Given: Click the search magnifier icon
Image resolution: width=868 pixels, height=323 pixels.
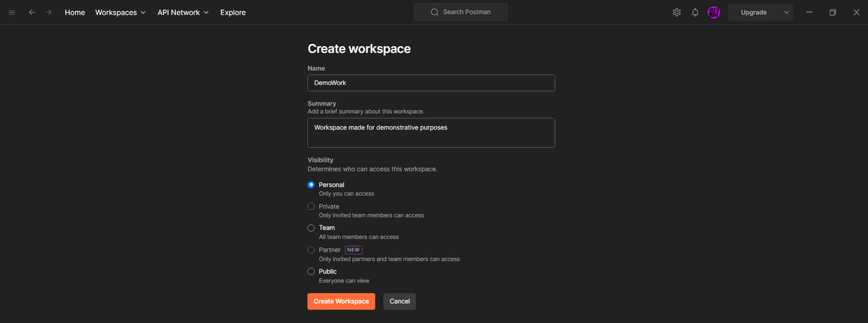Looking at the screenshot, I should [435, 12].
